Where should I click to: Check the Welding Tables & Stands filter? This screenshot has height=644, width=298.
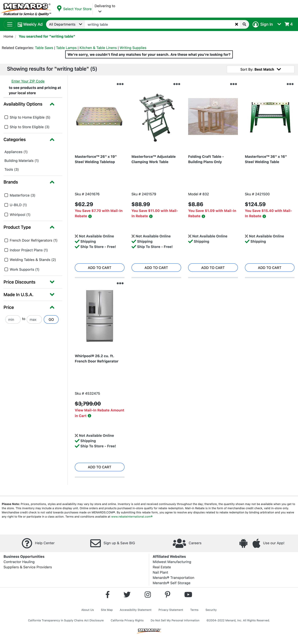[6, 260]
